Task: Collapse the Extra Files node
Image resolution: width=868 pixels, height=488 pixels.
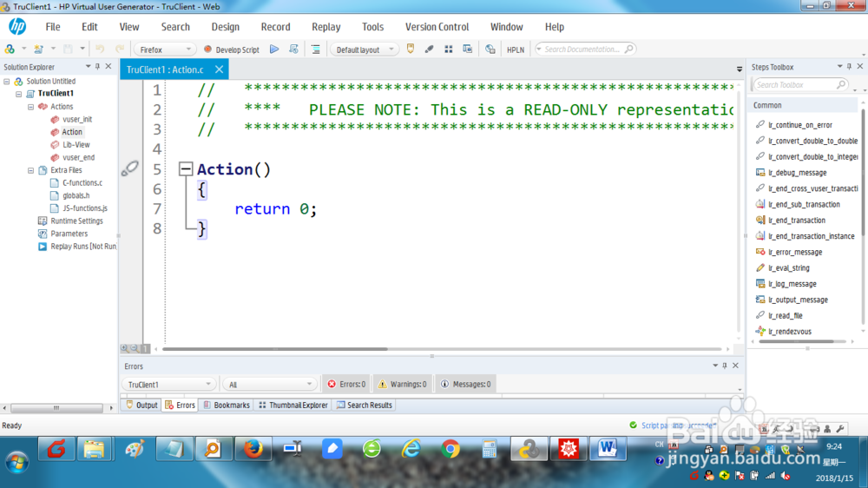Action: click(30, 170)
